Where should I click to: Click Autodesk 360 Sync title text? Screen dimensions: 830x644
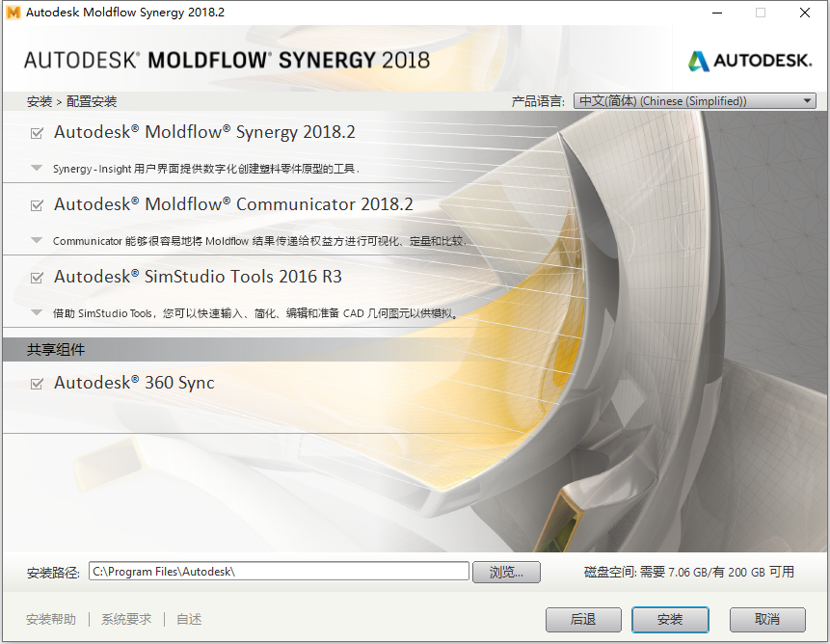click(134, 383)
